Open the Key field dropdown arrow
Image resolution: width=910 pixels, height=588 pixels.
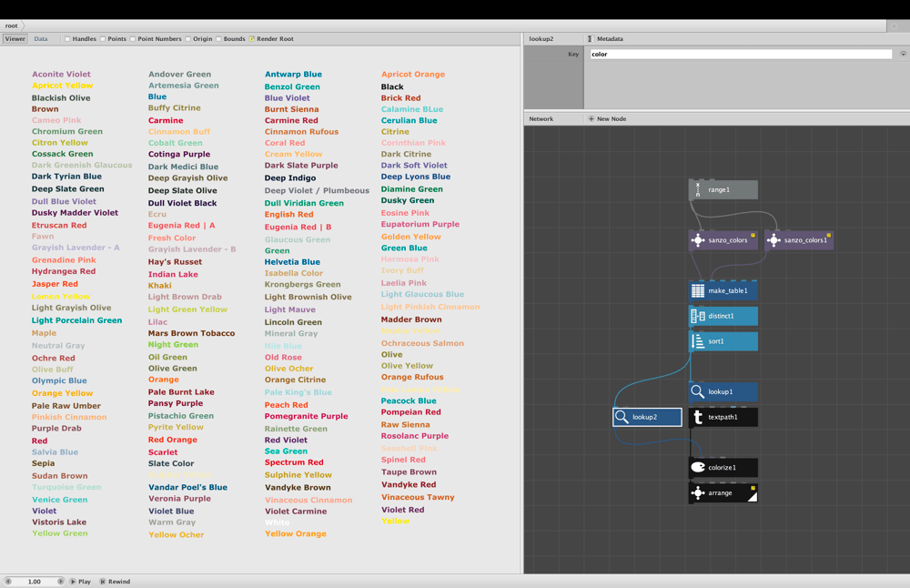(x=903, y=54)
